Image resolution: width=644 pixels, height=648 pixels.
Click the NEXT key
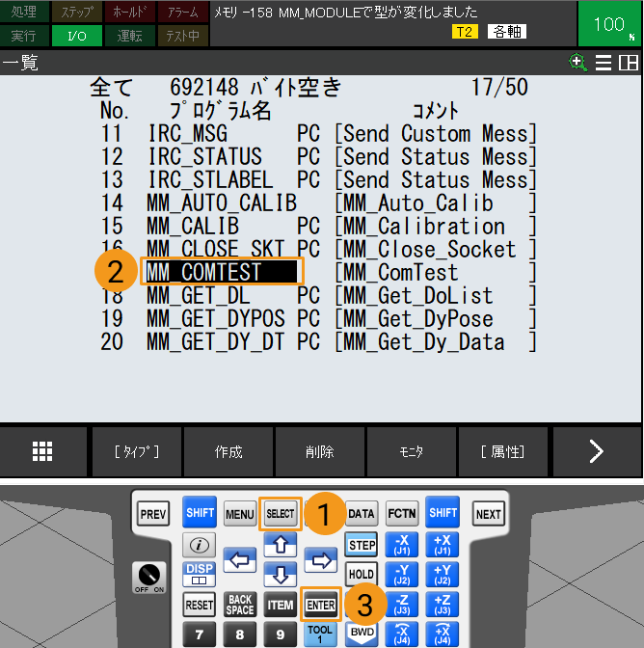[489, 514]
